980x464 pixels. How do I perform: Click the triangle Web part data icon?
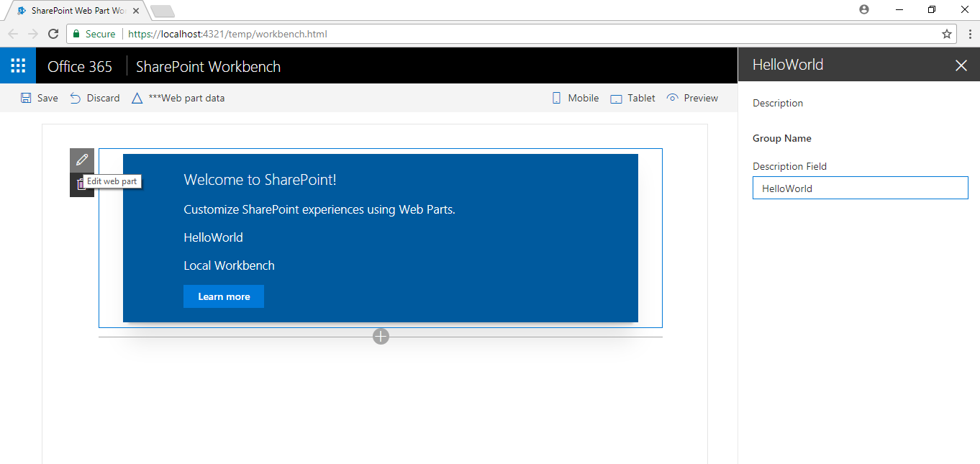(137, 98)
